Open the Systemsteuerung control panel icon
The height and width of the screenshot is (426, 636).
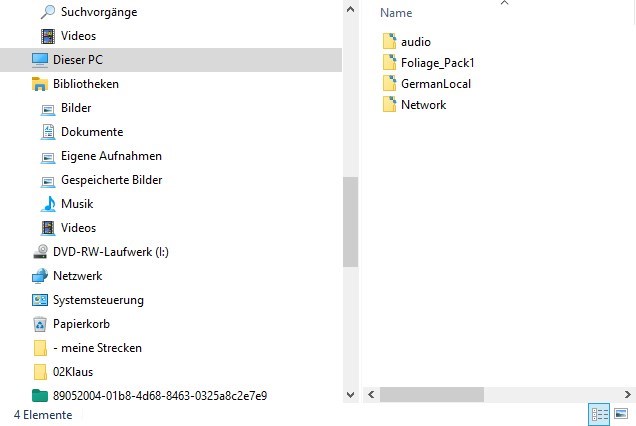[40, 300]
